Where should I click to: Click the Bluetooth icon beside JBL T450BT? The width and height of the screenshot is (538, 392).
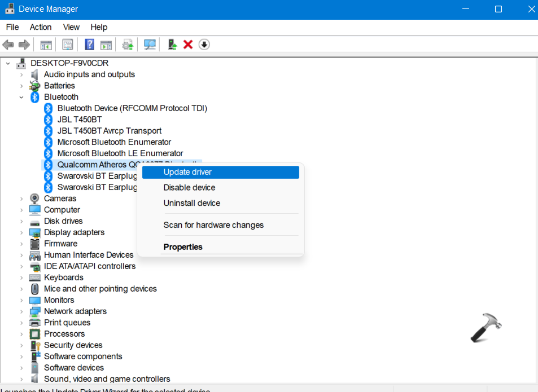click(49, 120)
